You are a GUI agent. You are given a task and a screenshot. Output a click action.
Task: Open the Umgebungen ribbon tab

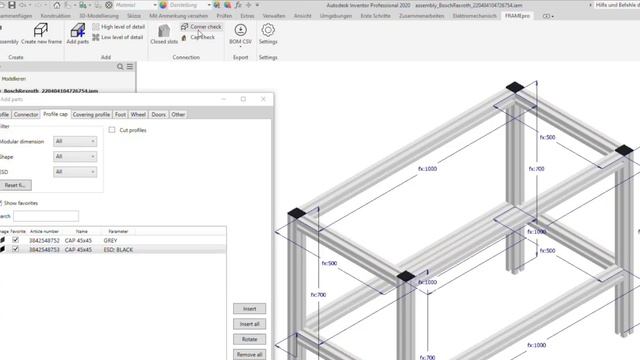click(x=336, y=16)
